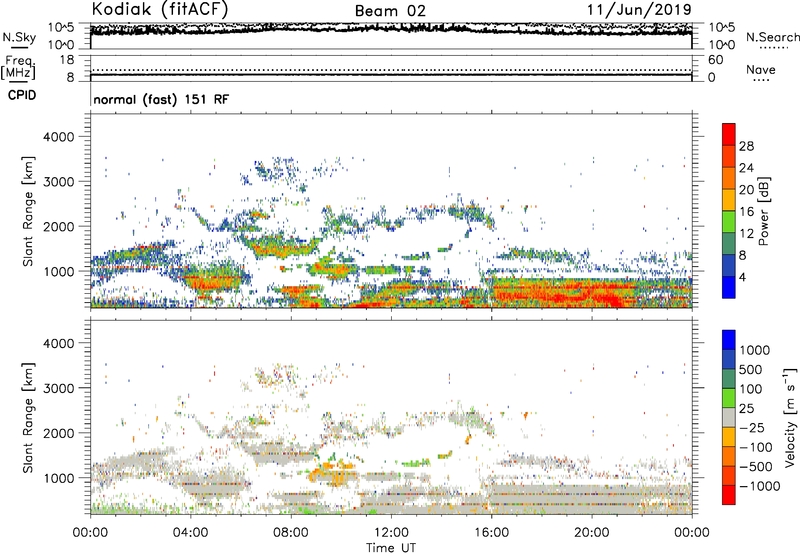Screen dimensions: 800x554
Task: Click the "4000" tick in the velocity panel
Action: [x=59, y=344]
